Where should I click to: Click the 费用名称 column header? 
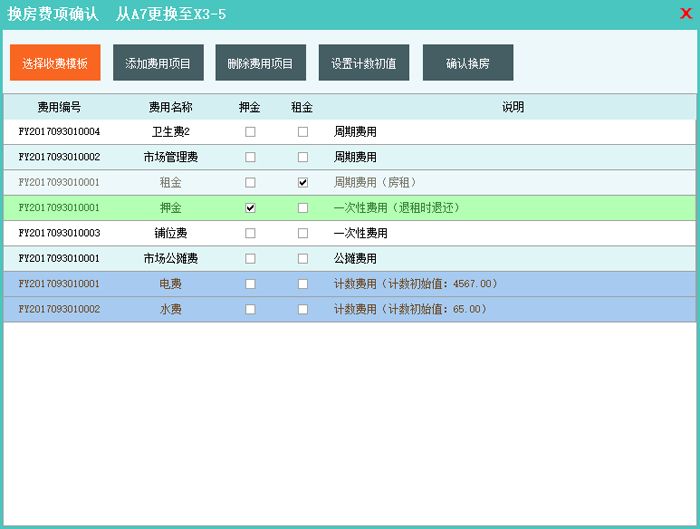click(x=170, y=107)
